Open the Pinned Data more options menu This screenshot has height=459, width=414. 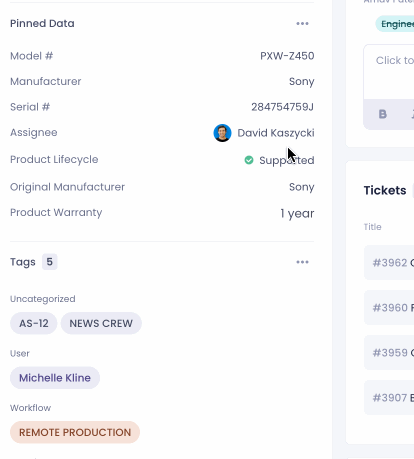click(x=302, y=24)
